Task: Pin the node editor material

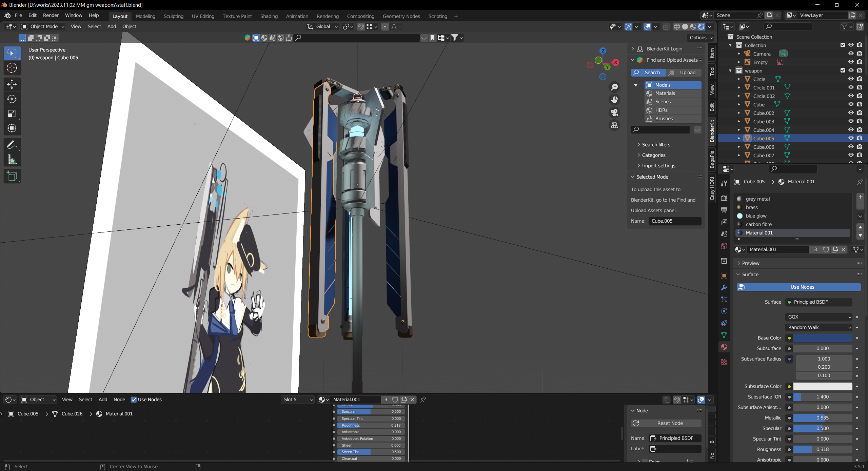Action: point(423,400)
